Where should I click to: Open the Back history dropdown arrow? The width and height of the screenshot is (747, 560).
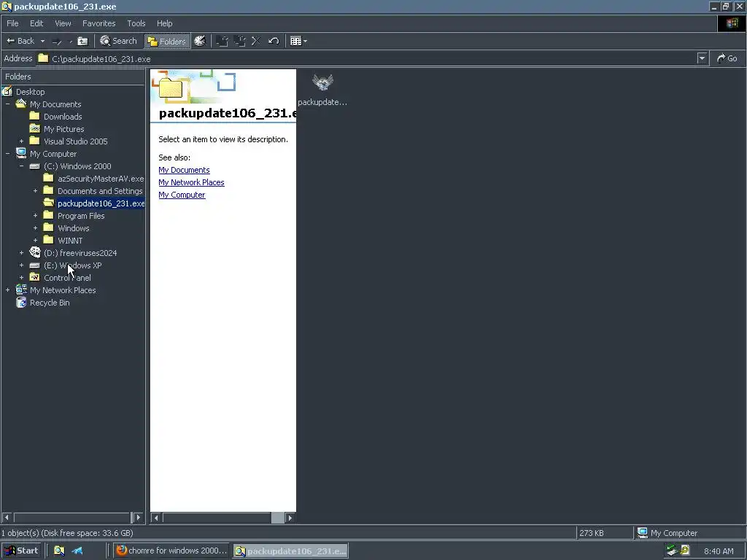[x=42, y=41]
